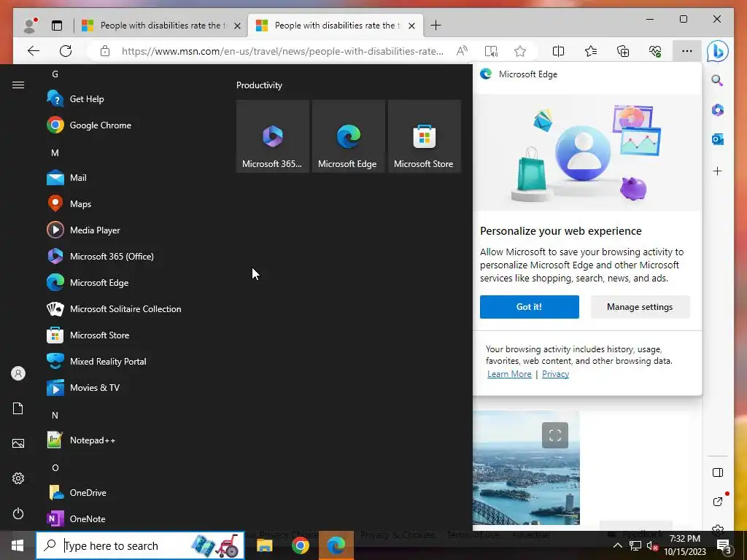This screenshot has height=560, width=747.
Task: Show hidden system tray icons
Action: coord(617,545)
